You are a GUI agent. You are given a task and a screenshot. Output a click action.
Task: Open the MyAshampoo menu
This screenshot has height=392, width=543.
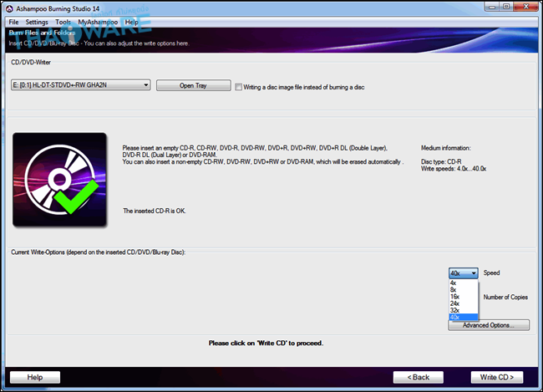click(x=98, y=23)
